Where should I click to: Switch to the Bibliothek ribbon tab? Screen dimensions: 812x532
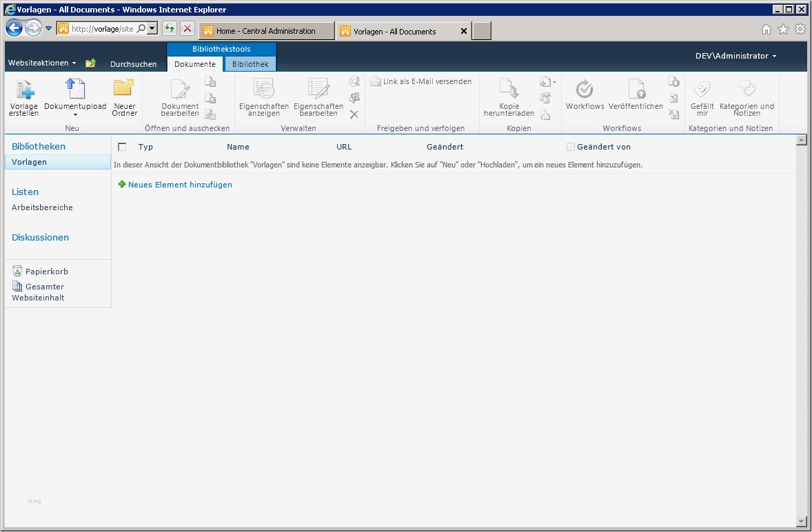250,64
